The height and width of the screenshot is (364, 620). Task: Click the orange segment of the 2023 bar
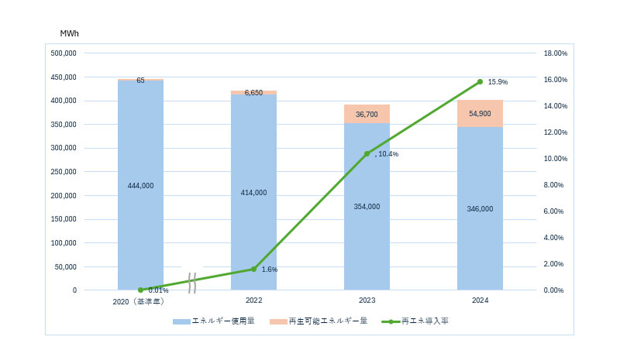pyautogui.click(x=367, y=114)
